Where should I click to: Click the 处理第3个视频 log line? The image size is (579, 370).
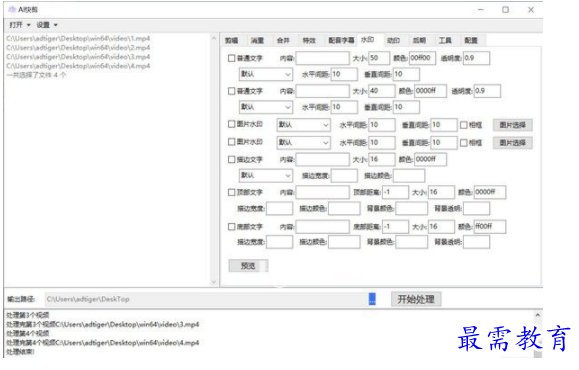tap(28, 315)
